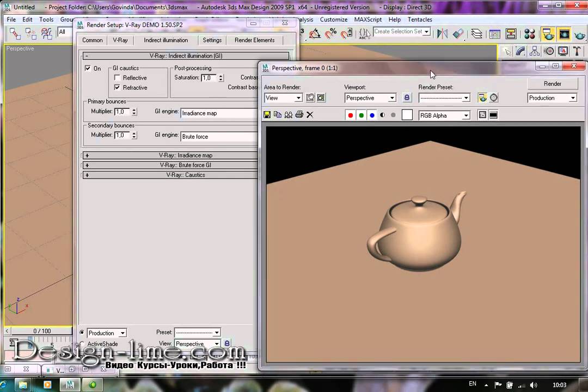588x392 pixels.
Task: Toggle the green channel button
Action: coord(361,115)
